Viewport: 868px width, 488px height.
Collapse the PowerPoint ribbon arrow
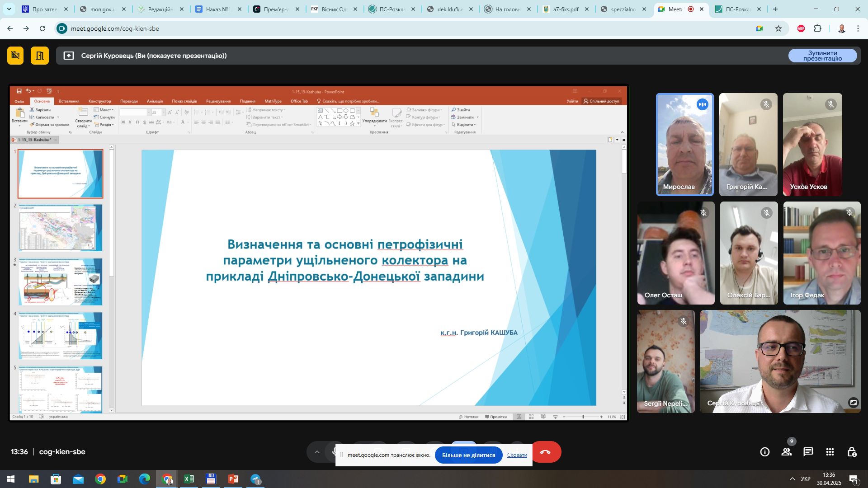(622, 132)
